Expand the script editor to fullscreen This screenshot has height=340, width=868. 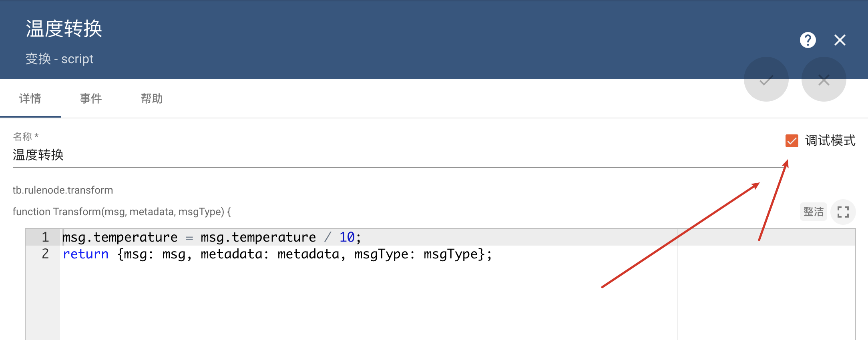click(843, 212)
